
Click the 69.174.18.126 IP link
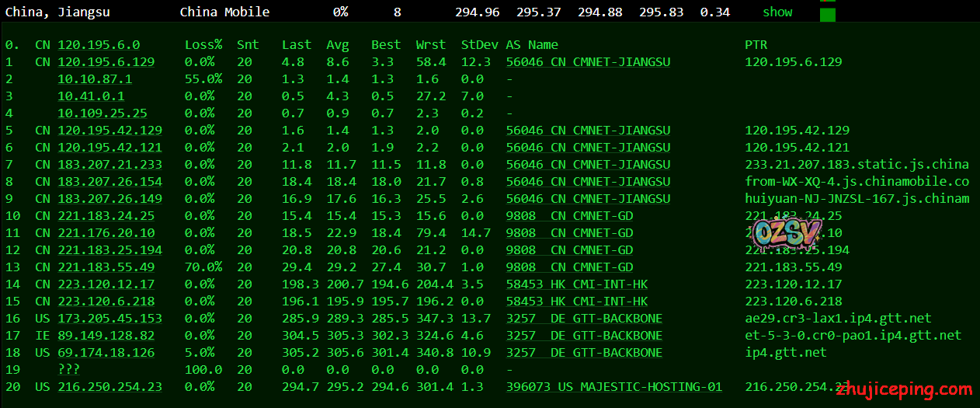tap(106, 353)
